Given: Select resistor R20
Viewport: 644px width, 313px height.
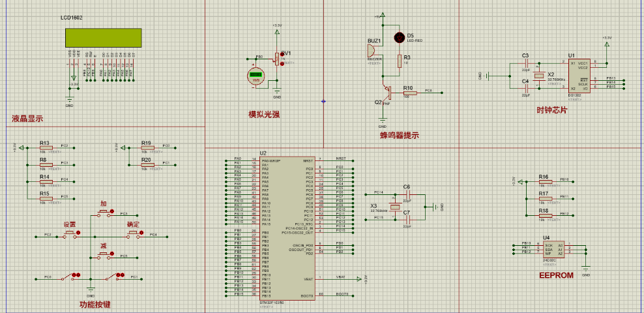Looking at the screenshot, I should [x=148, y=164].
